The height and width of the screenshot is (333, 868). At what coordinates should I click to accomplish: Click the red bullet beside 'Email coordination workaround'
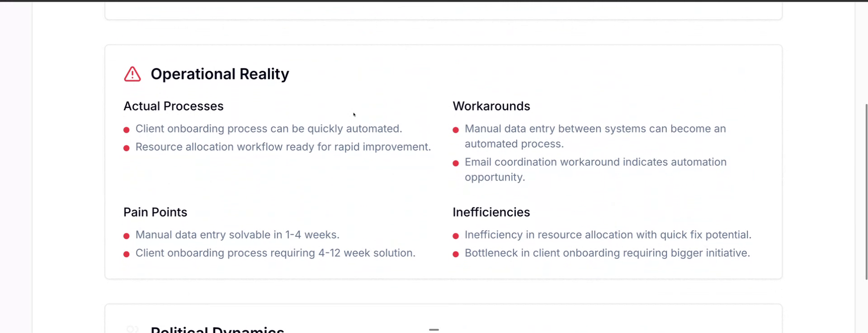tap(456, 163)
